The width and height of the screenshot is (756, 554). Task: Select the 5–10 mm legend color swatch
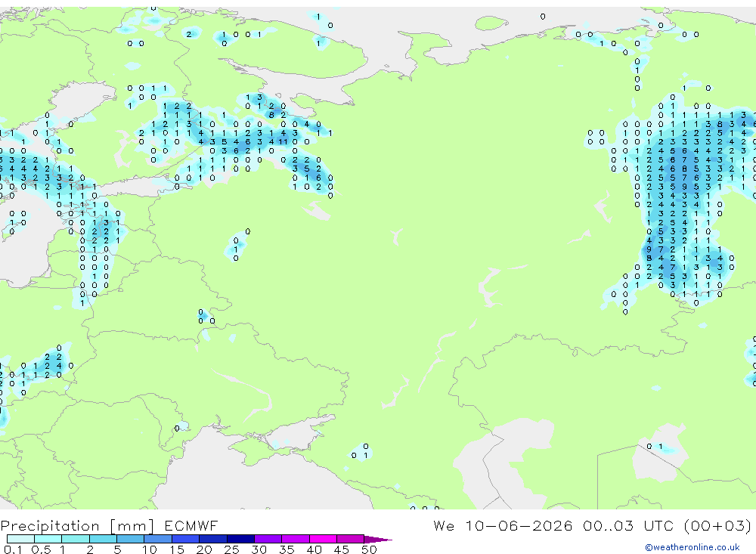coord(131,539)
